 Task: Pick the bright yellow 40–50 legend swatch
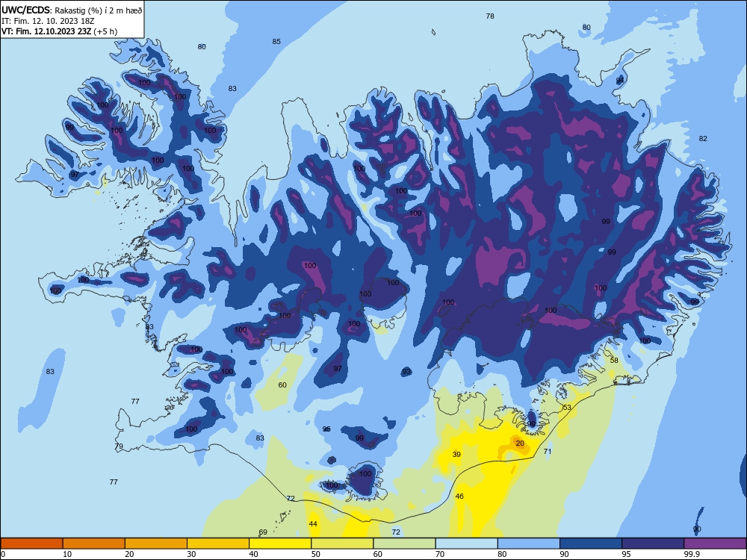(280, 544)
